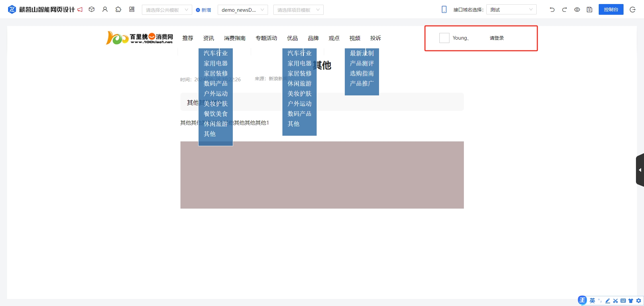Click the 新增 add button

(x=204, y=10)
